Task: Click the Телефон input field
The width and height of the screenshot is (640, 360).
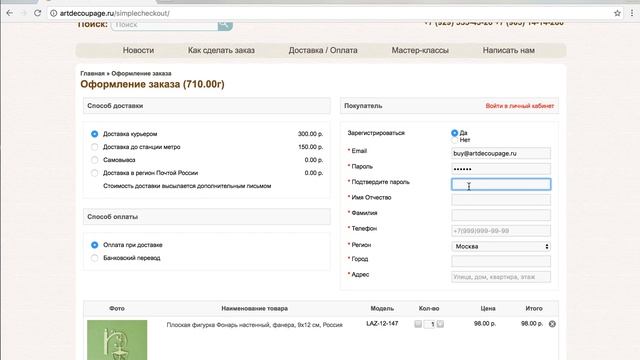Action: coord(501,231)
